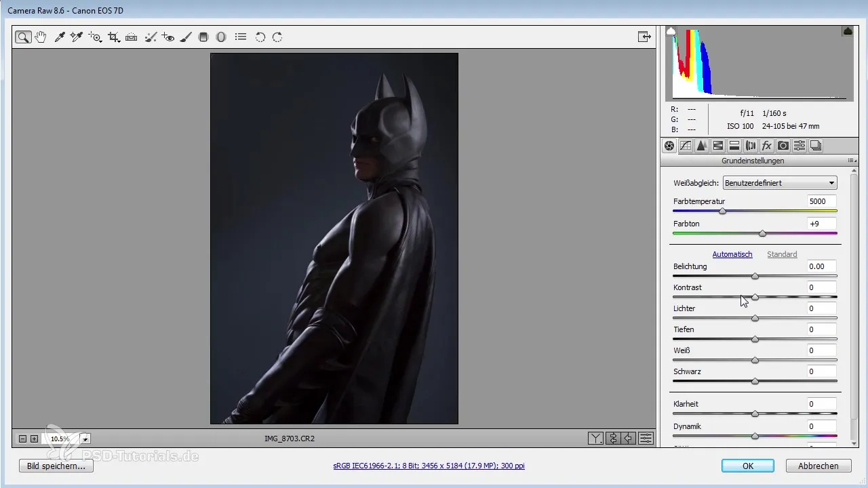Image resolution: width=868 pixels, height=488 pixels.
Task: Toggle shadow clipping warning in histogram
Action: (671, 31)
